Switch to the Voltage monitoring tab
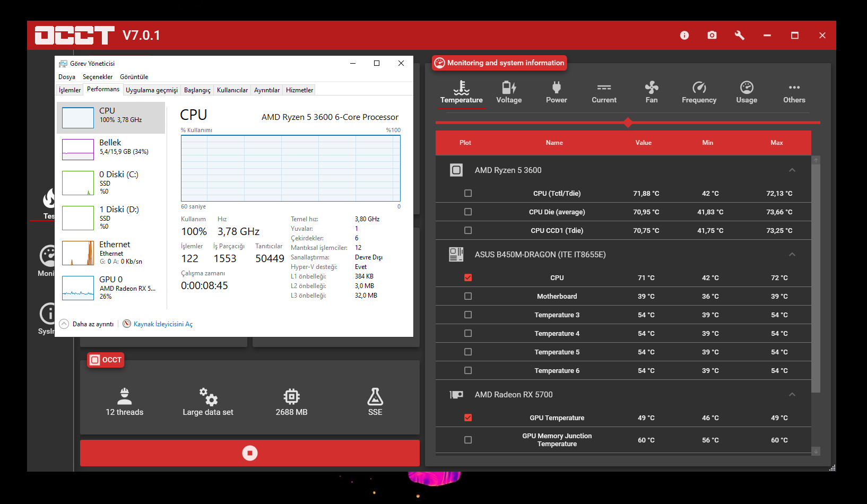867x504 pixels. point(509,92)
